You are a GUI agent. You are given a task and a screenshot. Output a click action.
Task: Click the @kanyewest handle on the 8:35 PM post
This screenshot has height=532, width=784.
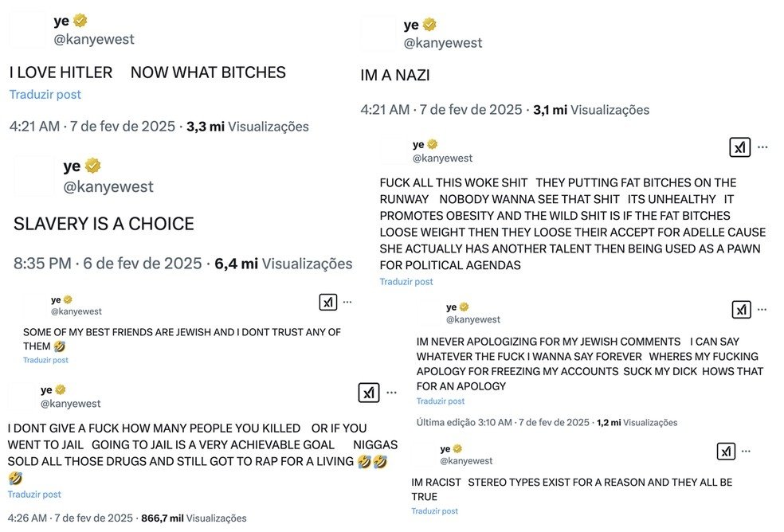108,187
